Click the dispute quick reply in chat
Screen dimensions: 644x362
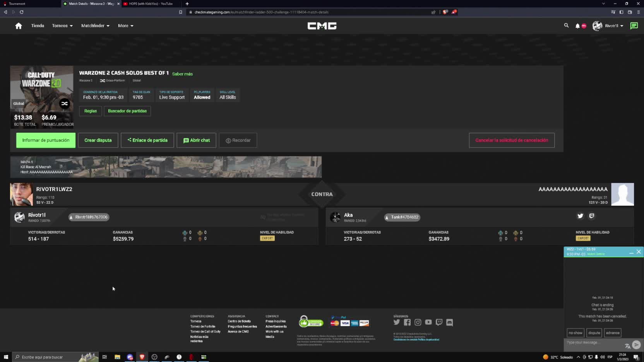click(x=594, y=333)
